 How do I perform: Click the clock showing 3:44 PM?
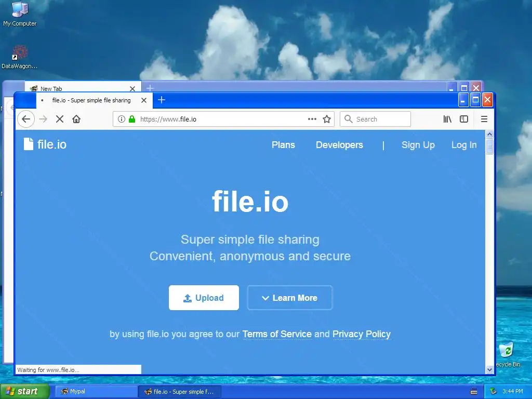(x=513, y=391)
